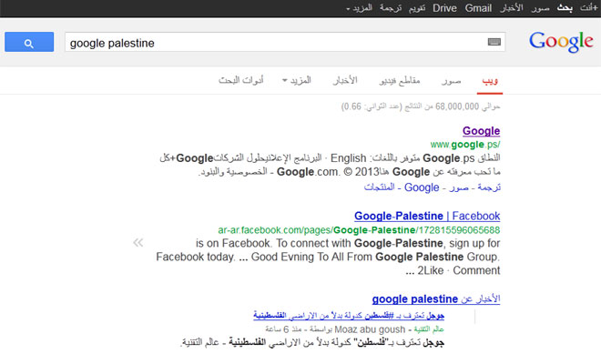Open the Google-Palestine | Facebook result
Viewport: 601px width, 364px height.
[x=427, y=216]
